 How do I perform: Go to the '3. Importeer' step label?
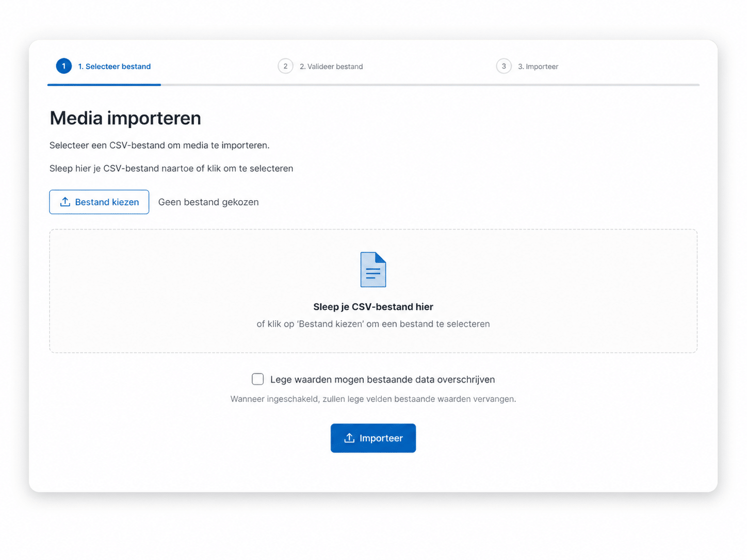click(x=538, y=67)
